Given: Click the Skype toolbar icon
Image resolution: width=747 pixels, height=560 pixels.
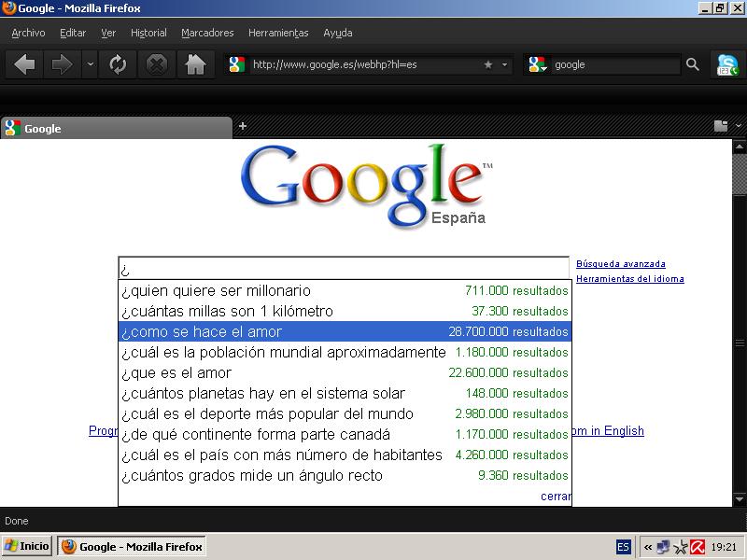Looking at the screenshot, I should click(x=727, y=64).
